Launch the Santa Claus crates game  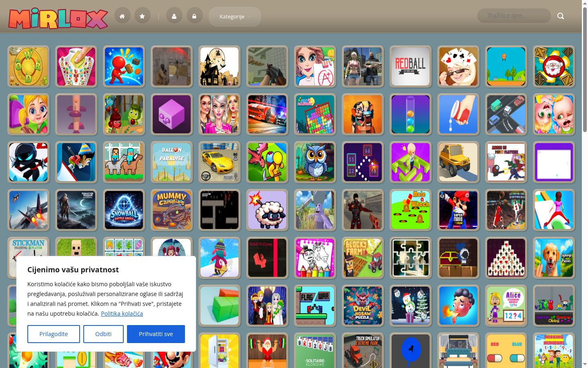pos(554,66)
